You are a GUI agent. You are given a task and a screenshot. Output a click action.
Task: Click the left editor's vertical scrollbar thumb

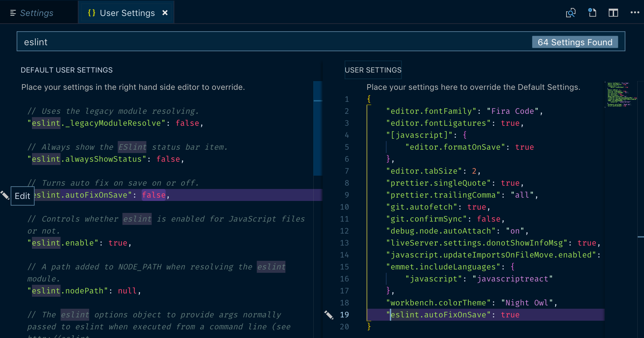[318, 128]
